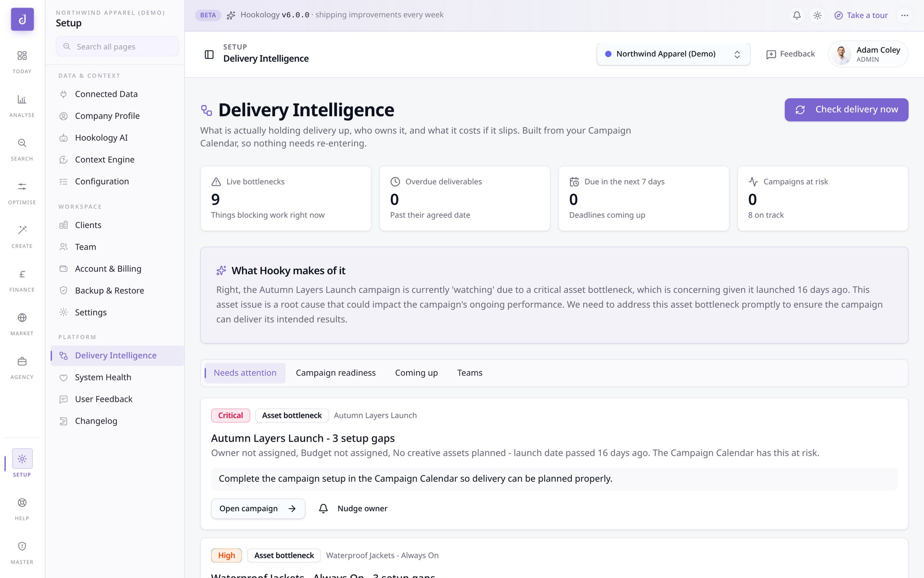Viewport: 924px width, 578px height.
Task: Click the Autumn Layers Launch - 3 setup gaps title
Action: pos(303,438)
